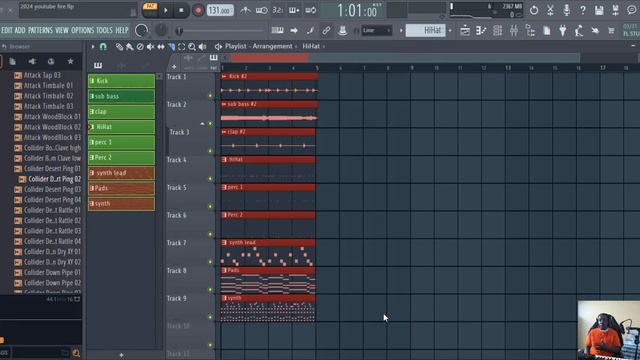Open the ADD menu
The height and width of the screenshot is (360, 640).
click(20, 31)
